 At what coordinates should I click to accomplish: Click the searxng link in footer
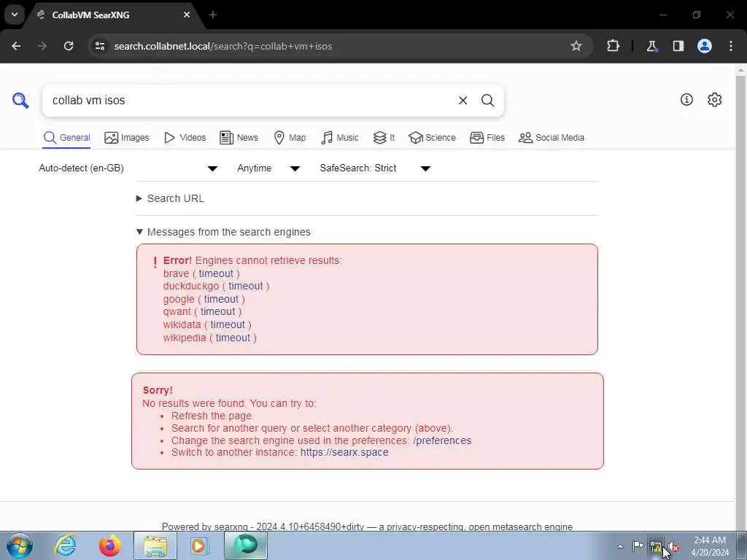(231, 526)
